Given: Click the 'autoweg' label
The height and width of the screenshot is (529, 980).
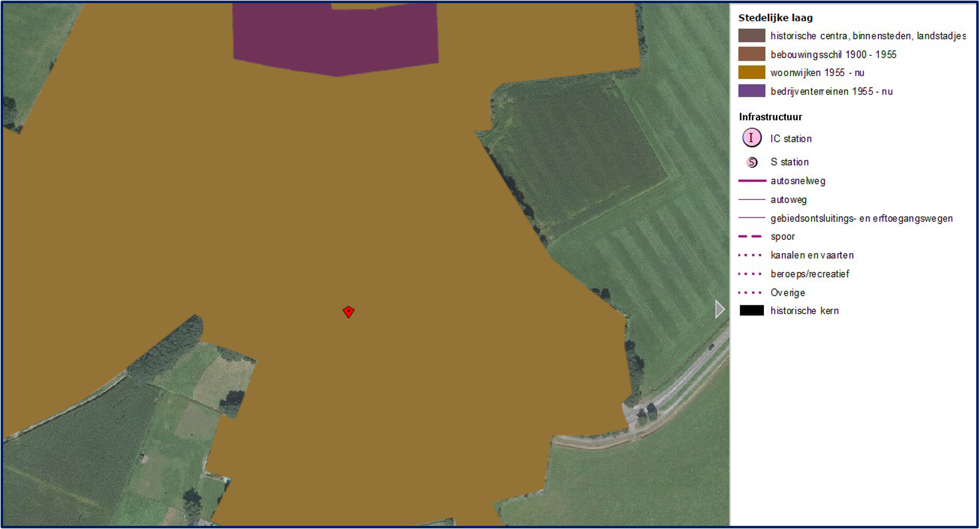Looking at the screenshot, I should (788, 200).
